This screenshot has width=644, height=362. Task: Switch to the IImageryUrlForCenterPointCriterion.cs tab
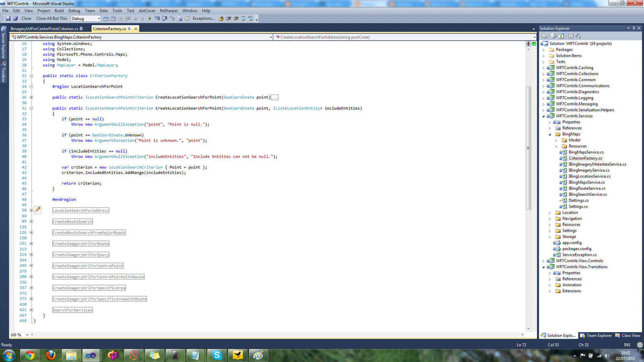click(44, 29)
